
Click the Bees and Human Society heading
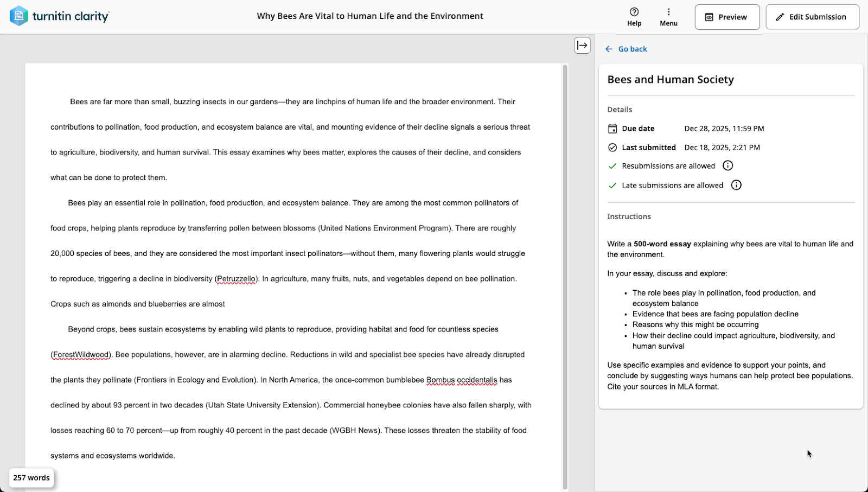[671, 80]
